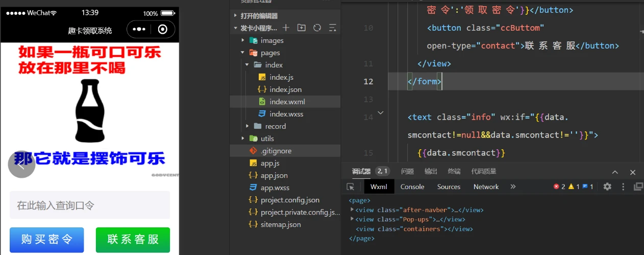Click the left carousel arrow on the banner

click(x=21, y=165)
